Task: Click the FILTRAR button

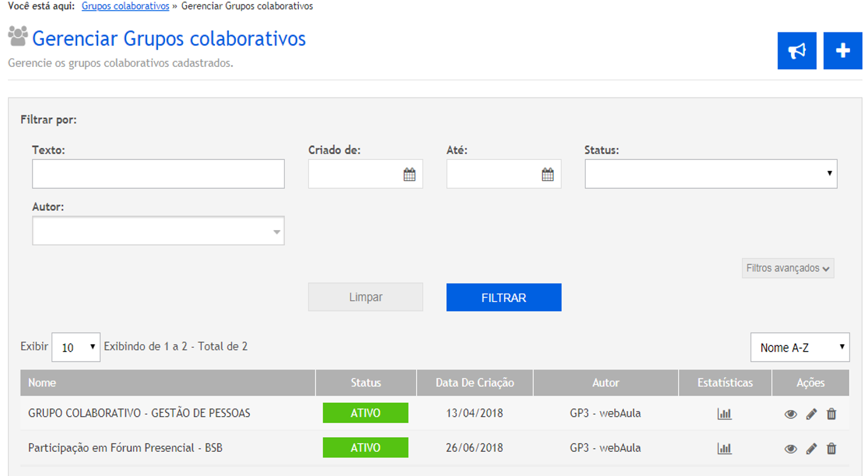Action: [503, 298]
